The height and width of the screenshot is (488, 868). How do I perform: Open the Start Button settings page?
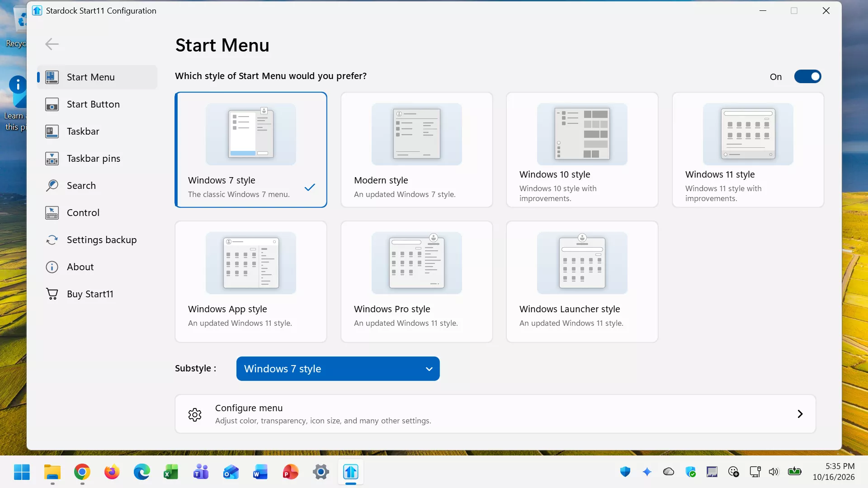[x=97, y=104]
